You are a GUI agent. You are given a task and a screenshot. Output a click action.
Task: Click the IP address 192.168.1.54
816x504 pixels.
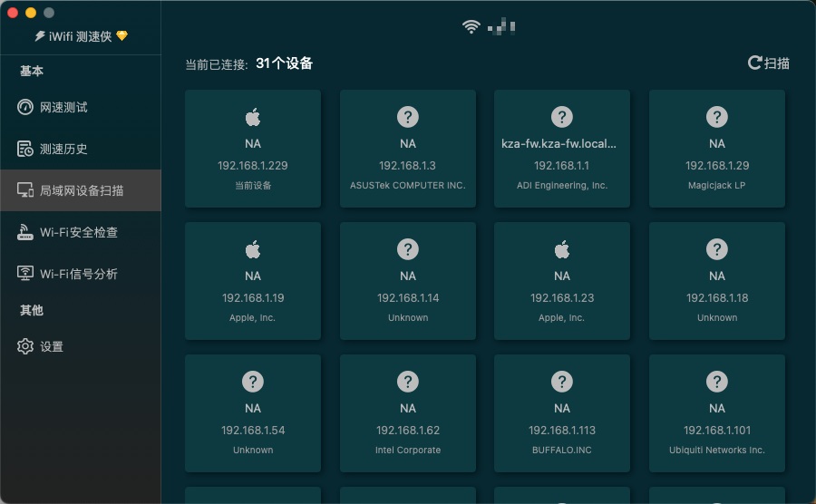[253, 431]
